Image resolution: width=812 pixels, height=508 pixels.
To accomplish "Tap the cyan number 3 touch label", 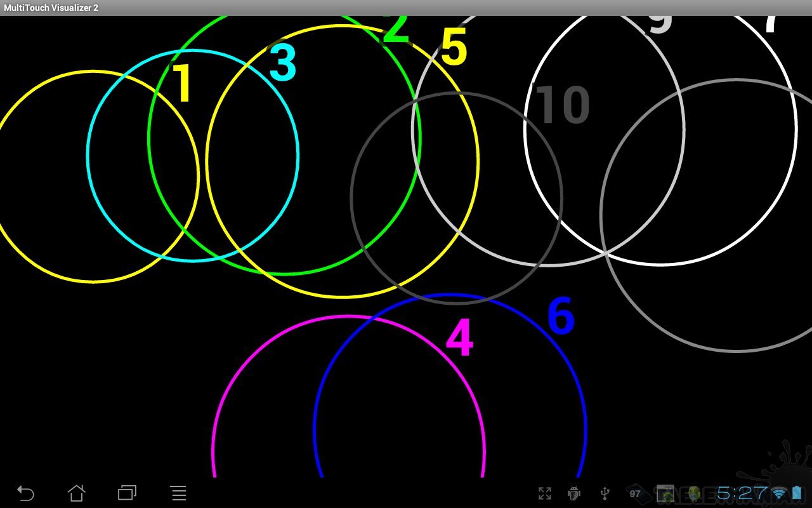I will coord(283,63).
